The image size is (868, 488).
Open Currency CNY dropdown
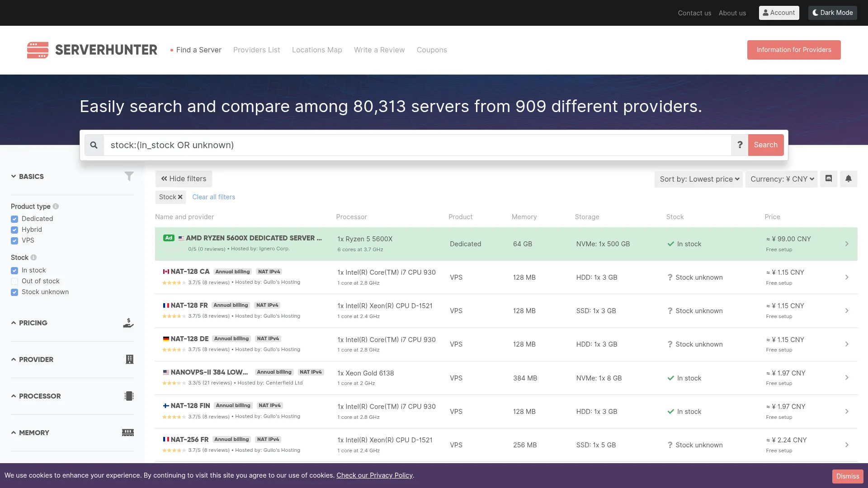pos(781,179)
